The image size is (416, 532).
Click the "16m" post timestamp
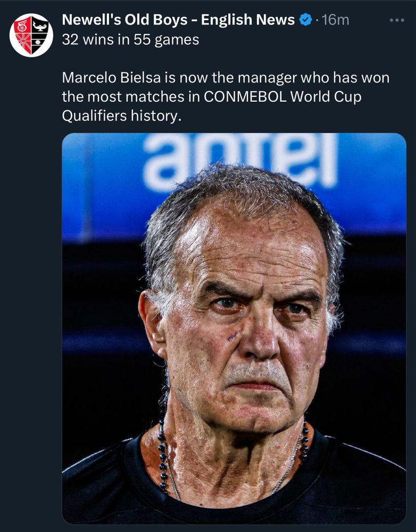(x=336, y=21)
